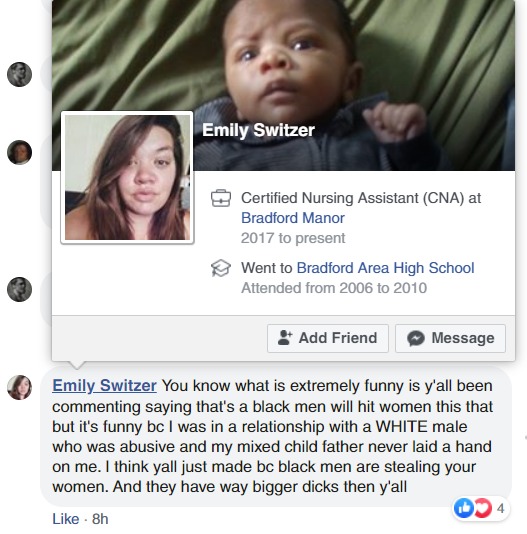Screen dimensions: 527x534
Task: Click the thumbs-up reaction icon
Action: pyautogui.click(x=464, y=508)
